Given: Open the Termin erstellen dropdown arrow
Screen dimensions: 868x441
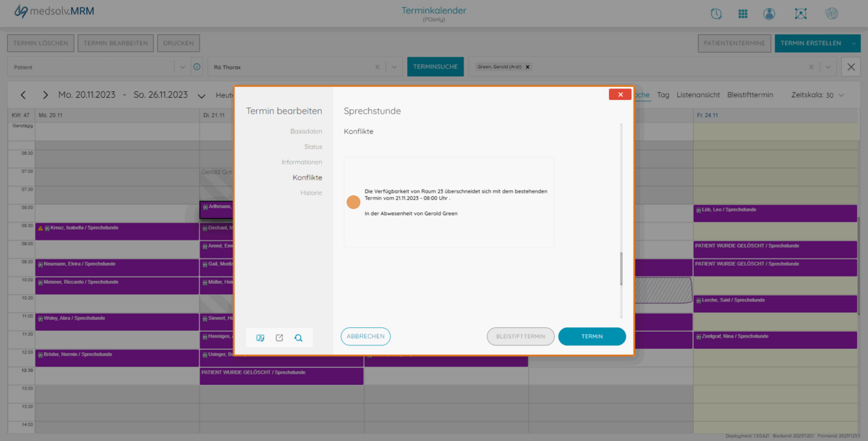Looking at the screenshot, I should (x=854, y=43).
